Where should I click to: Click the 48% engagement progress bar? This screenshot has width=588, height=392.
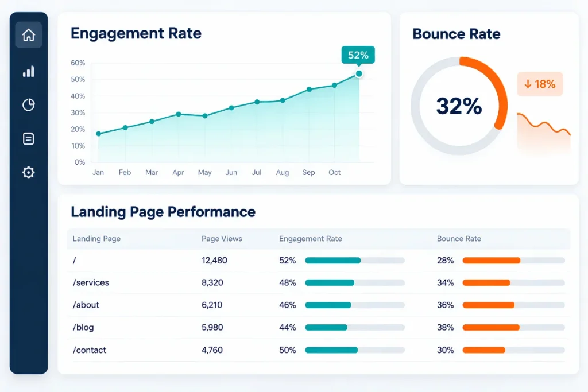(x=355, y=282)
